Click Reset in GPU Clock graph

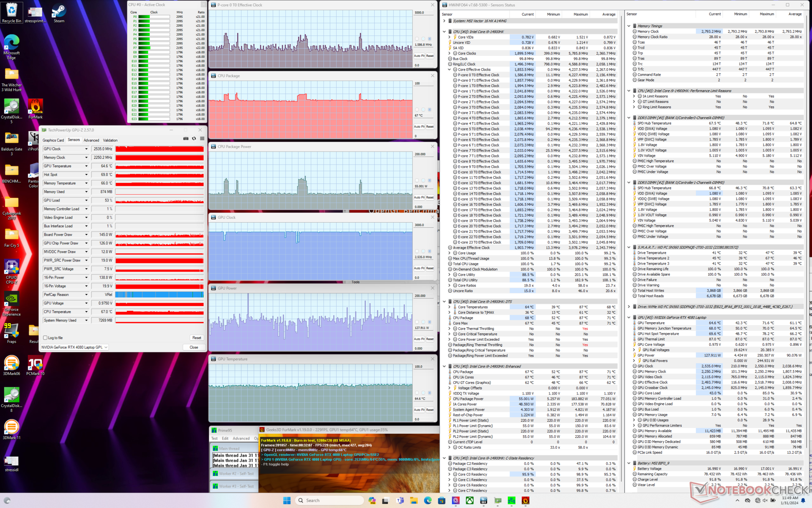[430, 268]
